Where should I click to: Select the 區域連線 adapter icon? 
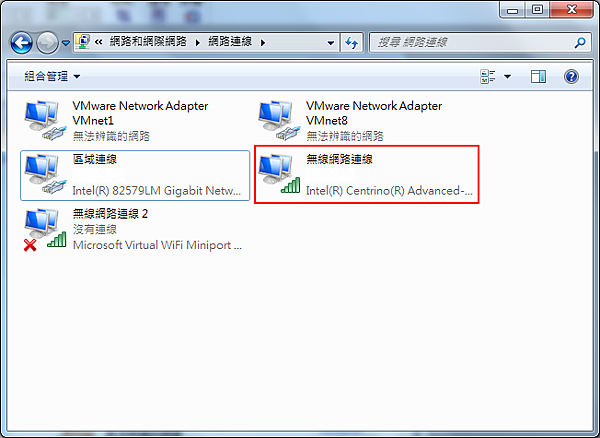pos(45,175)
